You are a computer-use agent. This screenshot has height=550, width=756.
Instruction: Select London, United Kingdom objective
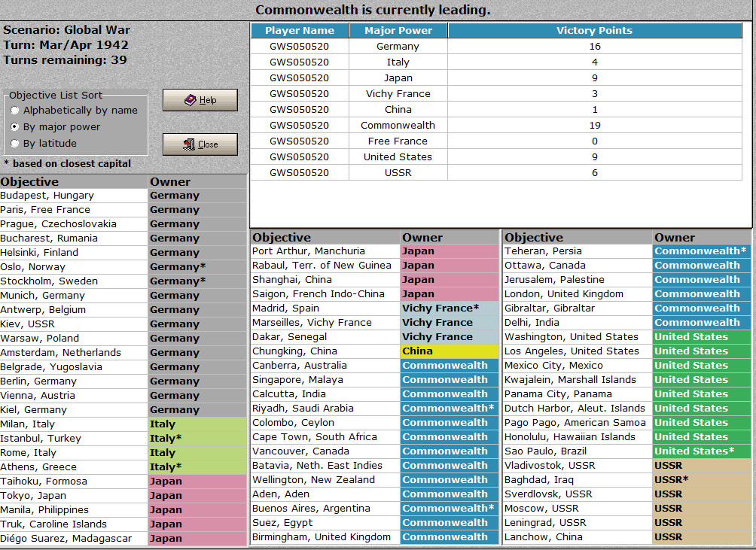[578, 293]
